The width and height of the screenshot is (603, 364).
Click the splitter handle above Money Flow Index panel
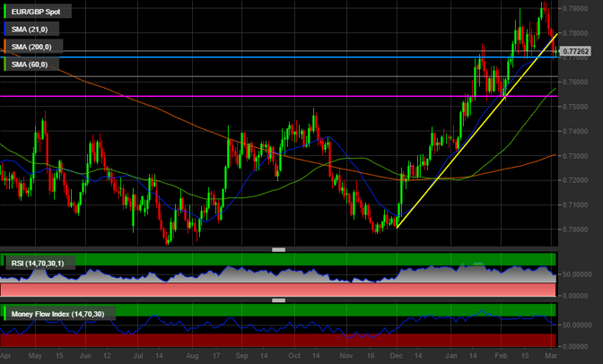click(x=279, y=301)
